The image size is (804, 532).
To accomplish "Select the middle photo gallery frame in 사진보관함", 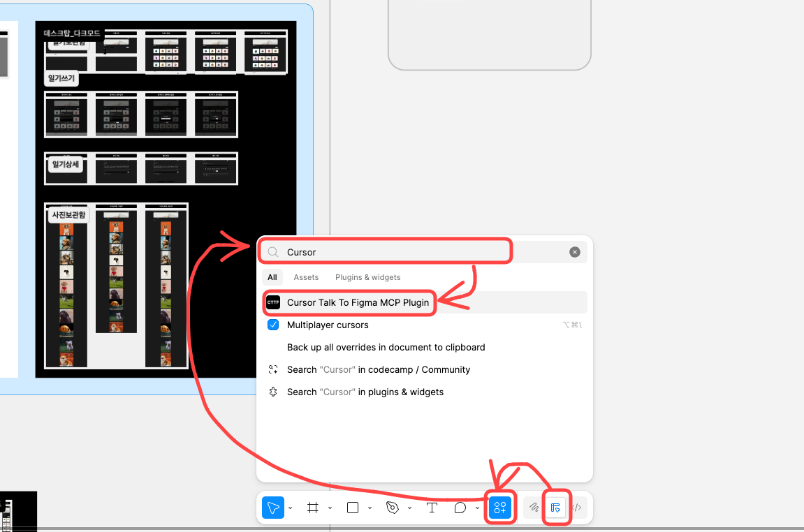I will 117,269.
